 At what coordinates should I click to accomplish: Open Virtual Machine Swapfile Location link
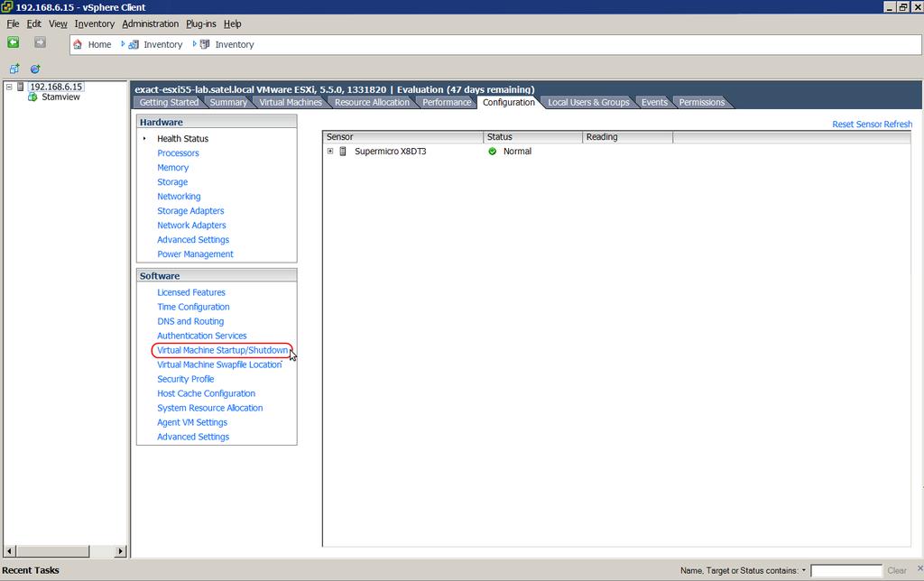(x=219, y=364)
